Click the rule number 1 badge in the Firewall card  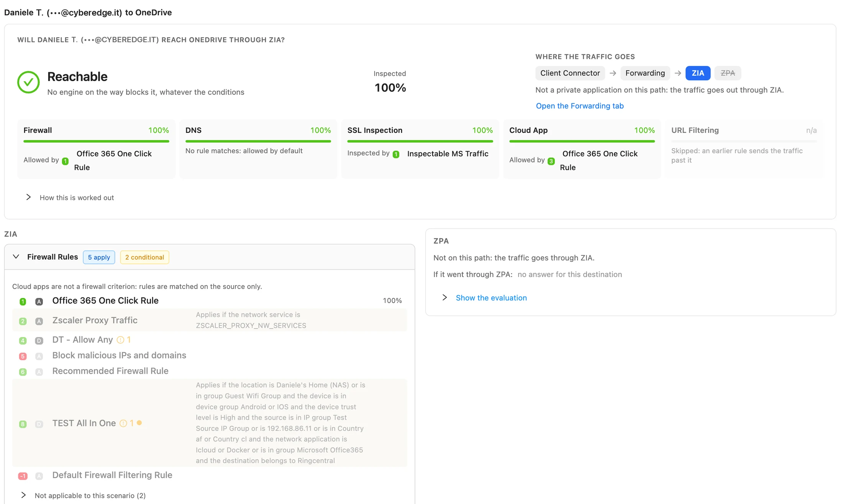(x=66, y=161)
